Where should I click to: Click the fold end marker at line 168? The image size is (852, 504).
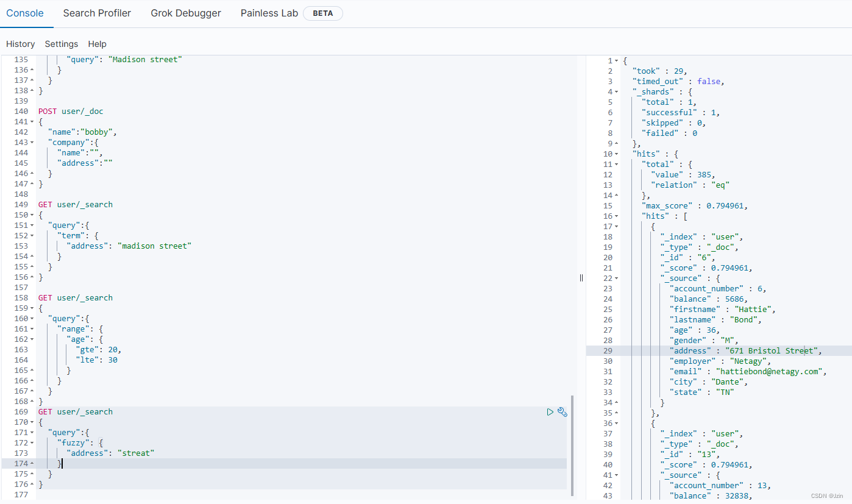[x=32, y=402]
